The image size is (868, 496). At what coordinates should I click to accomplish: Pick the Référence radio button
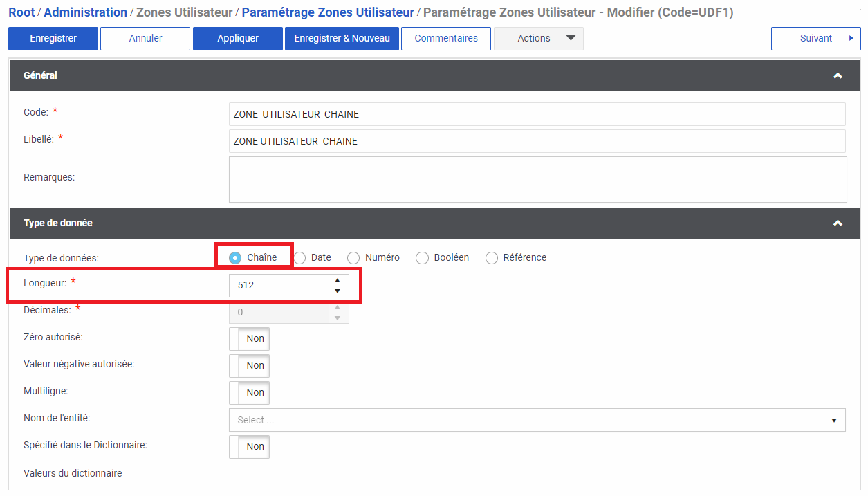(x=492, y=258)
